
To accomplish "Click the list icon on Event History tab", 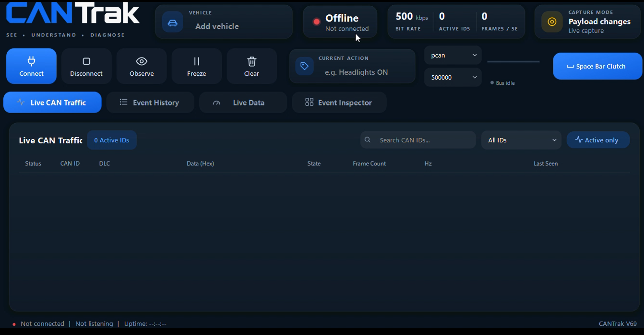I will click(123, 102).
